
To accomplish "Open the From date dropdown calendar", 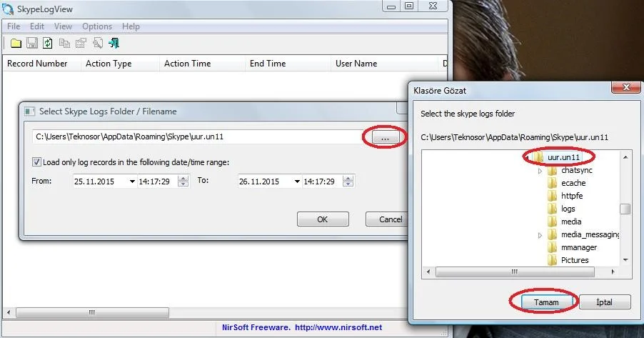I will pos(132,182).
